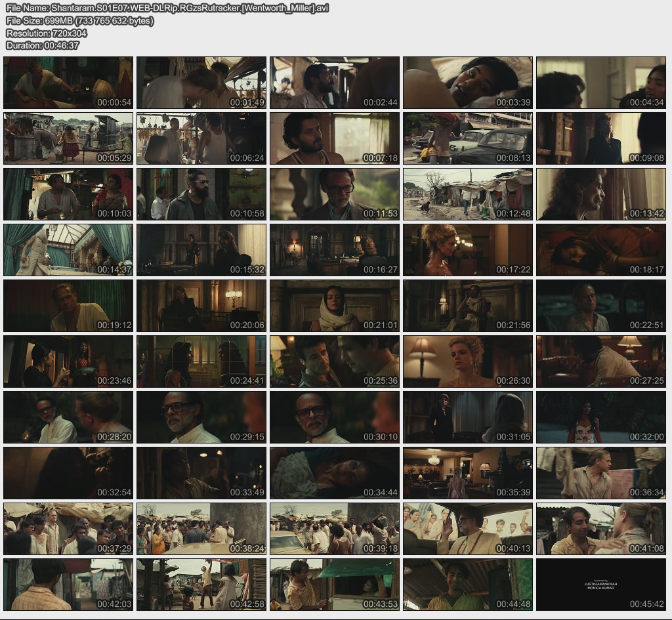
Task: Click the two men frame at 00:25:36
Action: pyautogui.click(x=335, y=362)
